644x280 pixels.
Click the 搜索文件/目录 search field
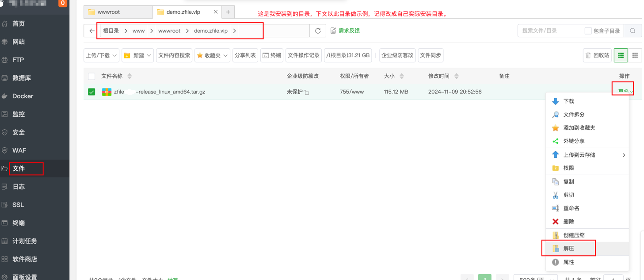pyautogui.click(x=550, y=31)
